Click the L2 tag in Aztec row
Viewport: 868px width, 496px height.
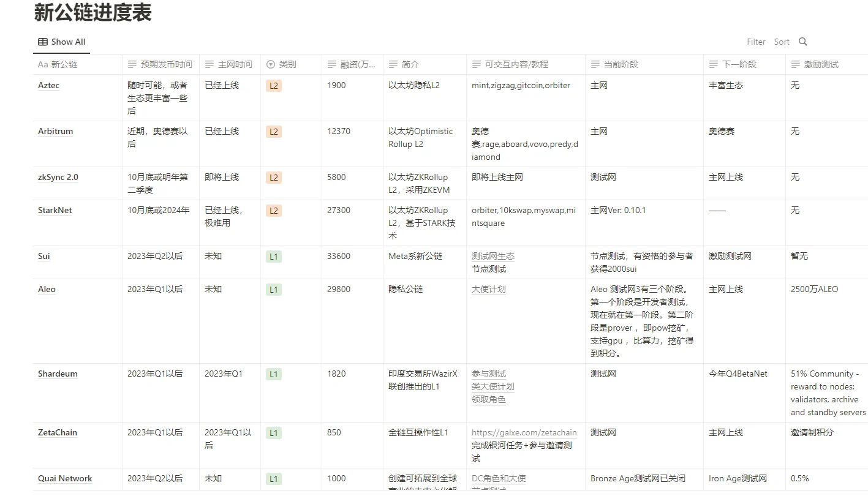coord(274,86)
